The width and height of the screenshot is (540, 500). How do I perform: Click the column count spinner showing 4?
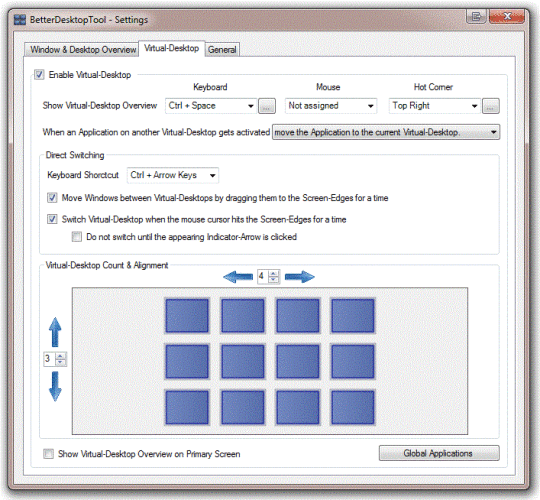(x=269, y=276)
